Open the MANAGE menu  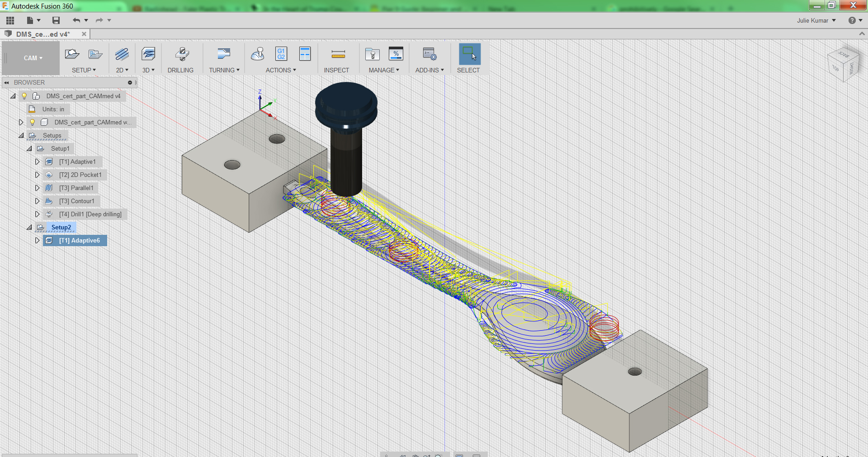(x=384, y=70)
